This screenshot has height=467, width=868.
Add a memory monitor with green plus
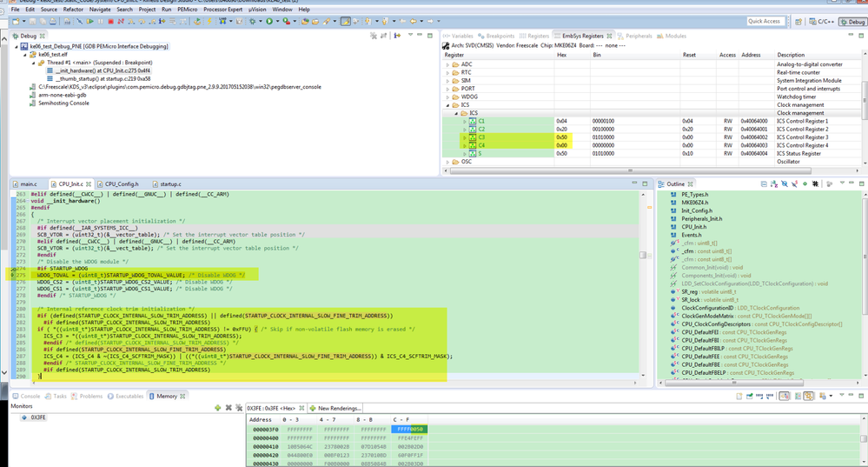(217, 408)
